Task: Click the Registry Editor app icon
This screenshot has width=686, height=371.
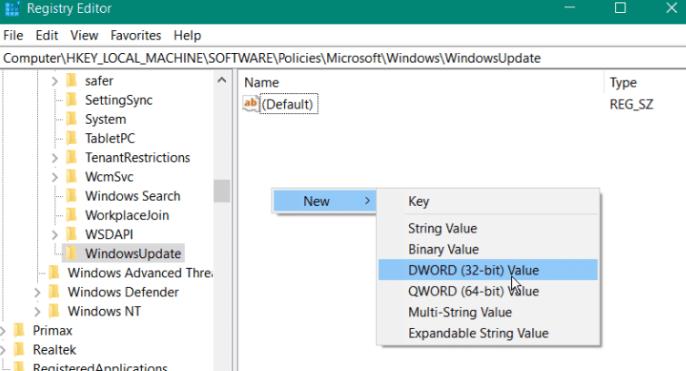Action: click(12, 8)
